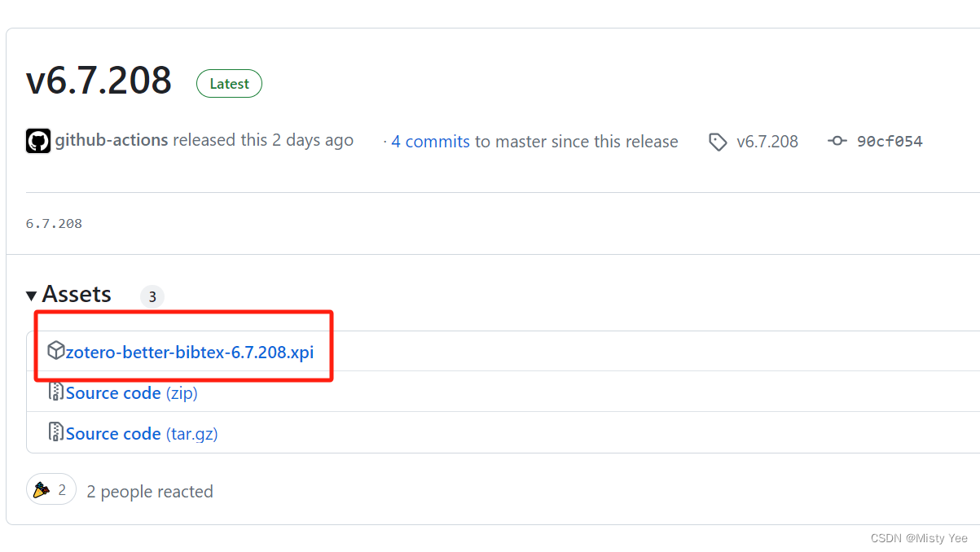The image size is (980, 552).
Task: Click the github-actions avatar icon
Action: 38,141
